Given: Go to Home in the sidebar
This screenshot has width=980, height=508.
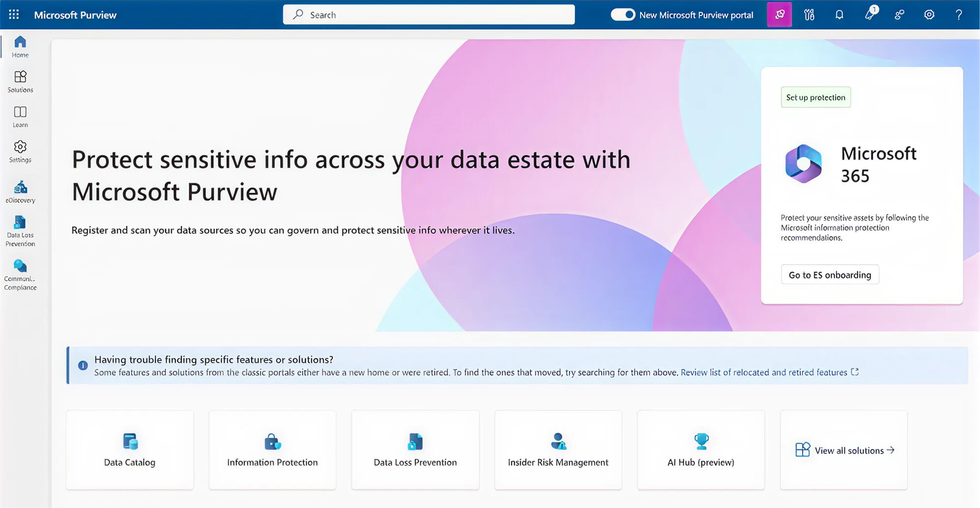Looking at the screenshot, I should [20, 47].
